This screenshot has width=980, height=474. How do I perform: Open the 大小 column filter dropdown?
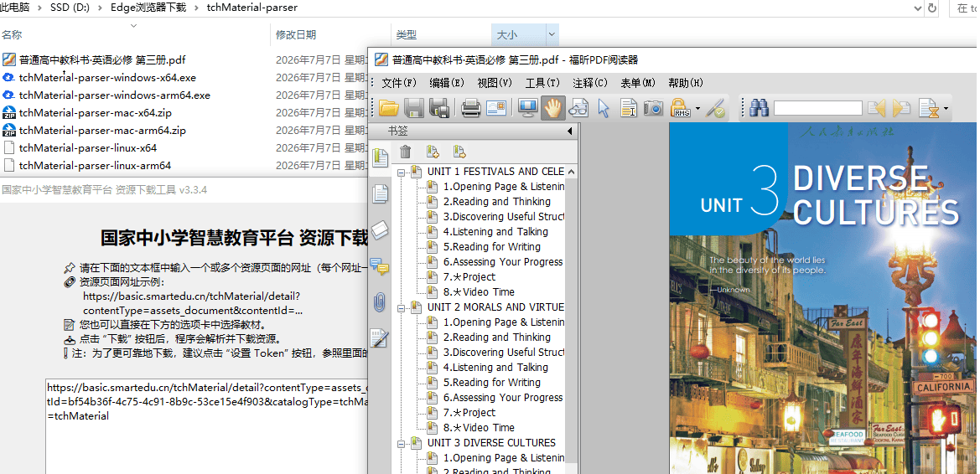pyautogui.click(x=552, y=35)
